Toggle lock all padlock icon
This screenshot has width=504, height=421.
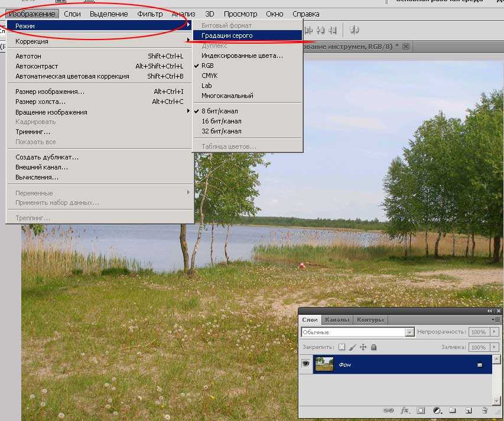(x=373, y=347)
